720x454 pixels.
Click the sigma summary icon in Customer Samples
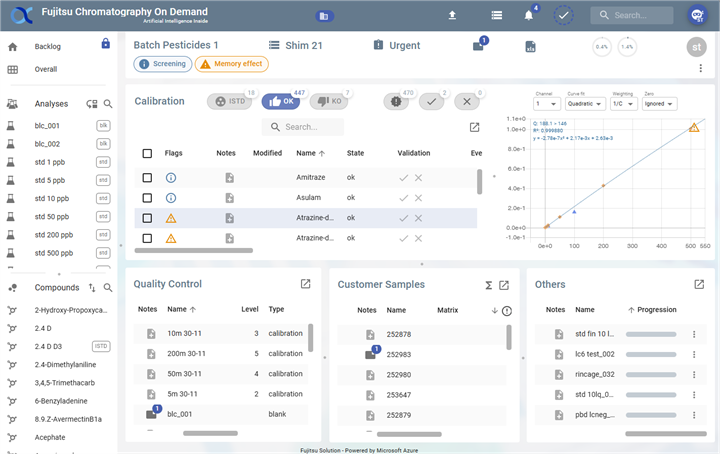coord(488,285)
